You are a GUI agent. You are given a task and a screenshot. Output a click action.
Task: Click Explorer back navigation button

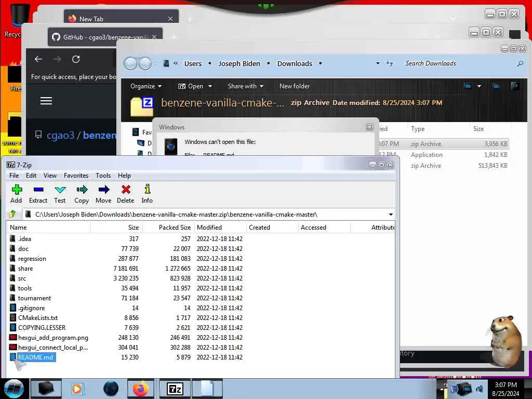tap(130, 63)
